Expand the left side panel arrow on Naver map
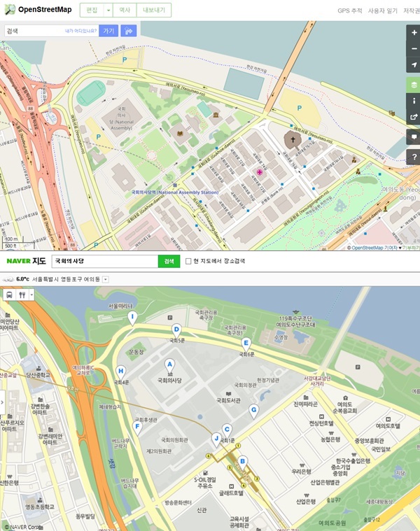Viewport: 420px width, 531px height. (2, 402)
